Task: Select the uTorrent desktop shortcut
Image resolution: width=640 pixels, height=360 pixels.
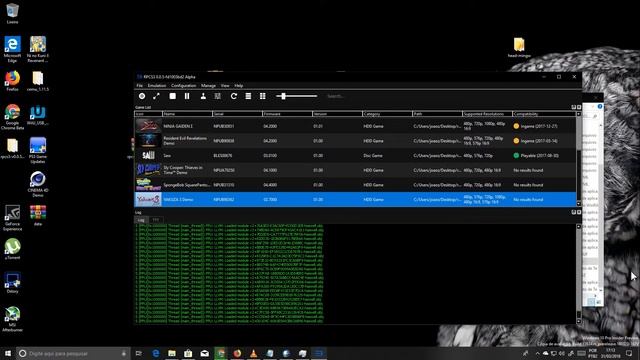Action: tap(12, 249)
